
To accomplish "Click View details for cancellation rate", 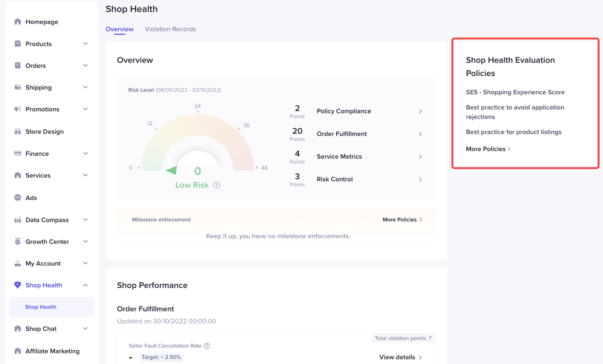I will point(400,357).
